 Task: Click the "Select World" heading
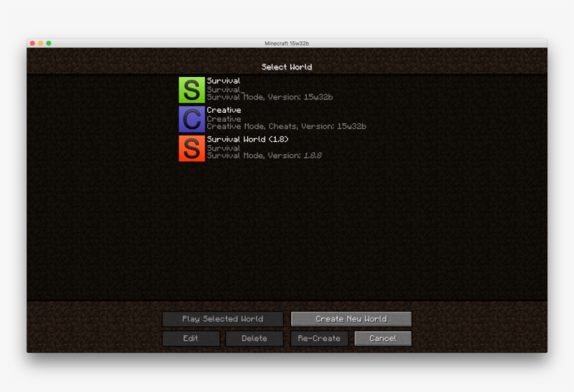pos(286,67)
